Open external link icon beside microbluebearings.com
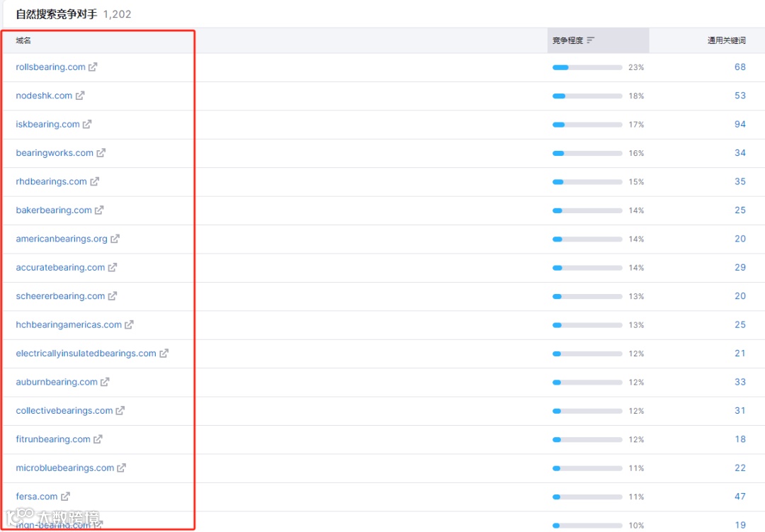The image size is (765, 532). 122,468
